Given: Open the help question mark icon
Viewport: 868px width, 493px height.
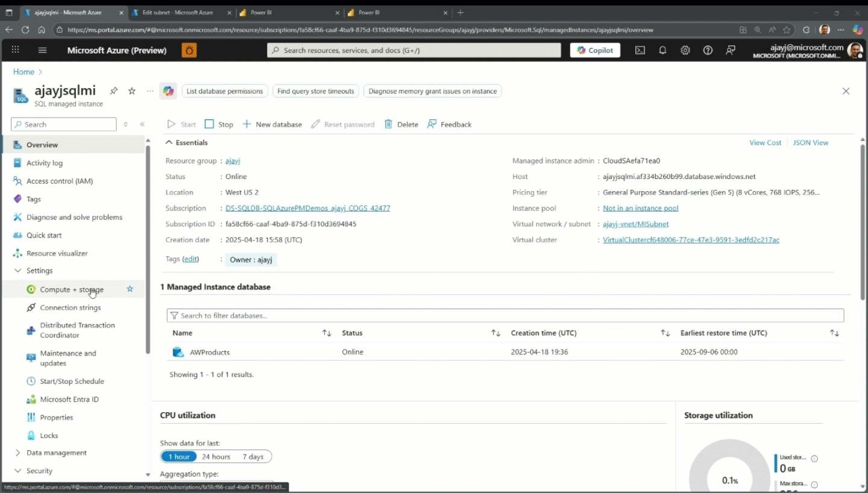Looking at the screenshot, I should pos(708,50).
